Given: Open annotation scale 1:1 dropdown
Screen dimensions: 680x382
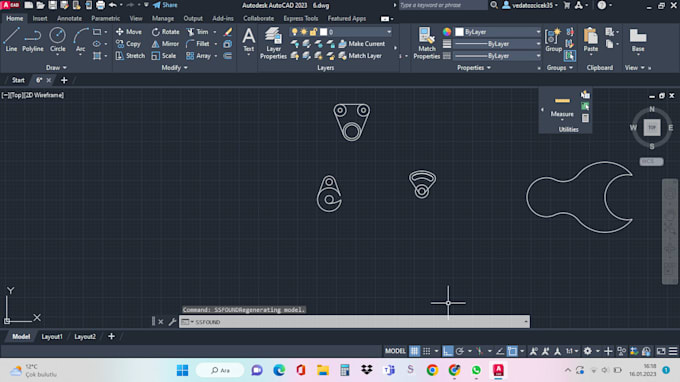Looking at the screenshot, I should tap(572, 351).
